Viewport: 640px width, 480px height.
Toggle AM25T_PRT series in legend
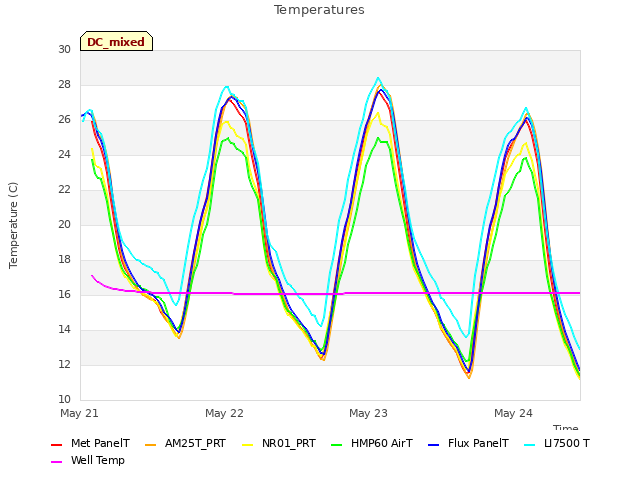click(195, 443)
